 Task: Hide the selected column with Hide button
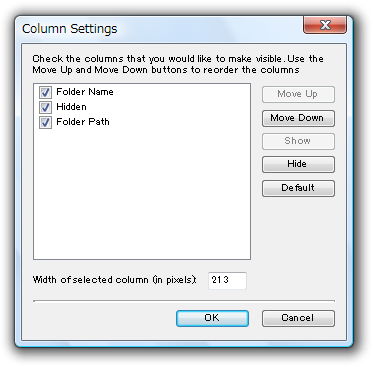click(298, 164)
